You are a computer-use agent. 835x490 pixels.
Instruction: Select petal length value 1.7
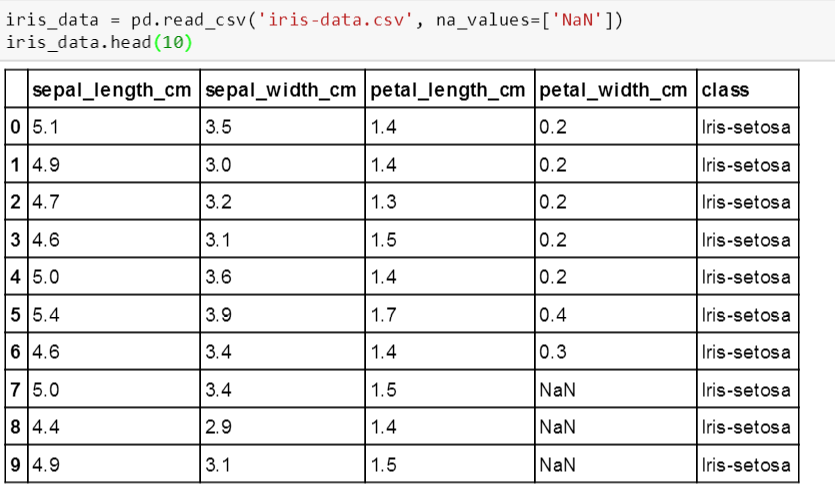point(383,314)
